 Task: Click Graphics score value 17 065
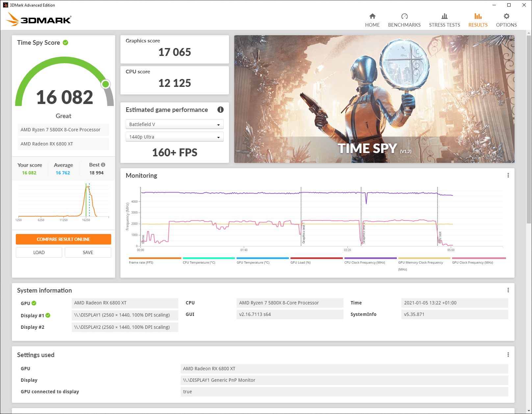(x=175, y=52)
